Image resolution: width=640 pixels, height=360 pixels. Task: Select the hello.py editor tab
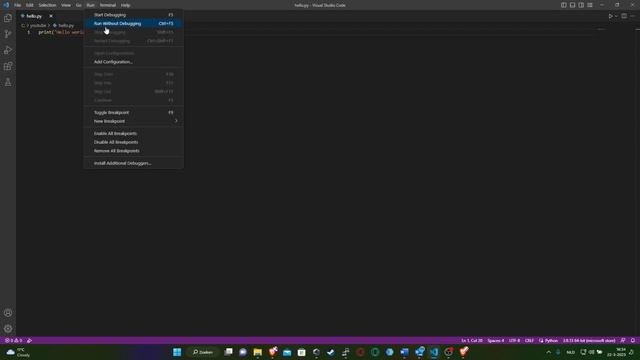point(34,16)
